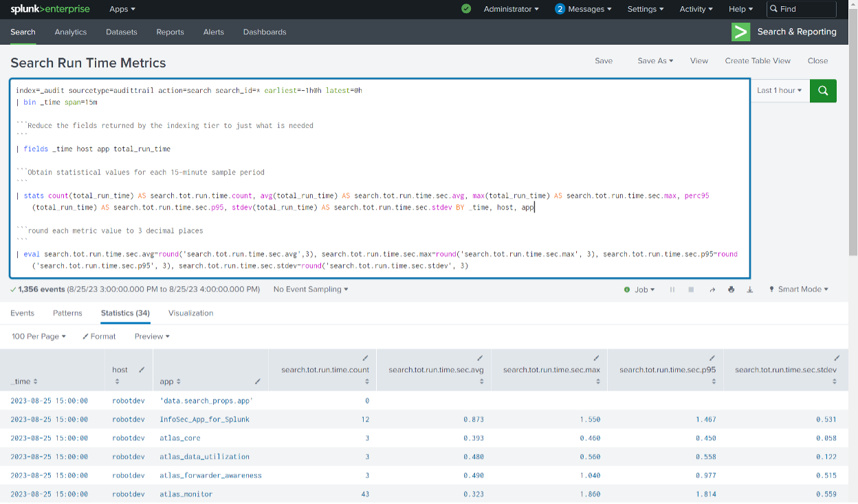Open the No Event Sampling dropdown

[311, 289]
